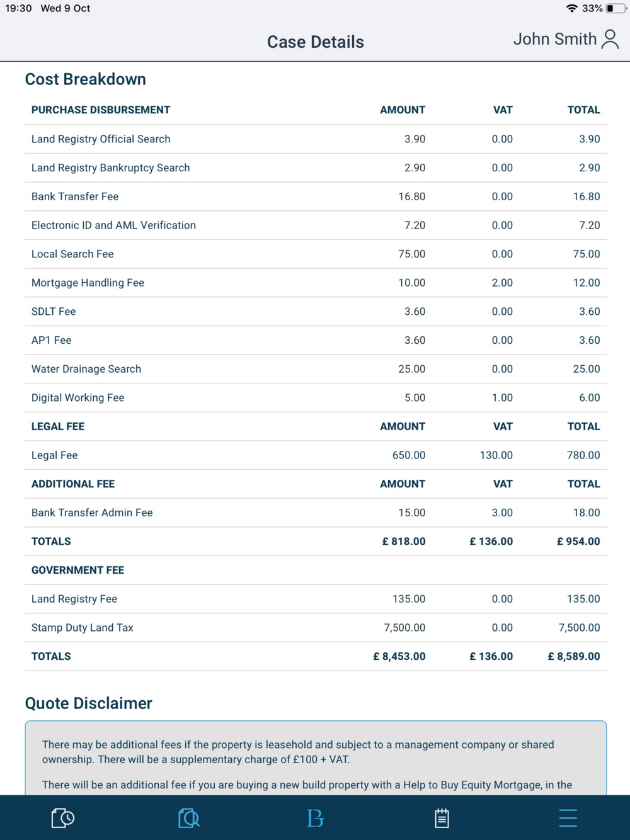
Task: Click the John Smith account name
Action: click(554, 40)
